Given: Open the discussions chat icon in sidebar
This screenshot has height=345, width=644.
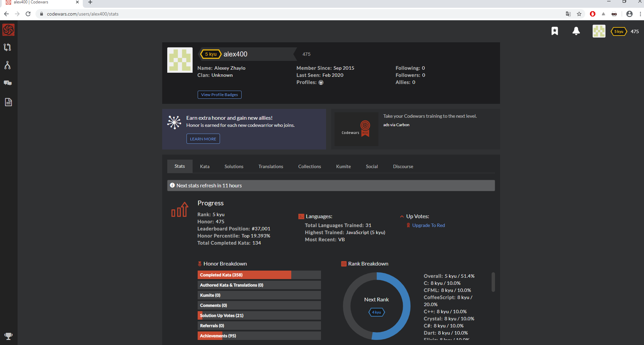Looking at the screenshot, I should pyautogui.click(x=8, y=83).
